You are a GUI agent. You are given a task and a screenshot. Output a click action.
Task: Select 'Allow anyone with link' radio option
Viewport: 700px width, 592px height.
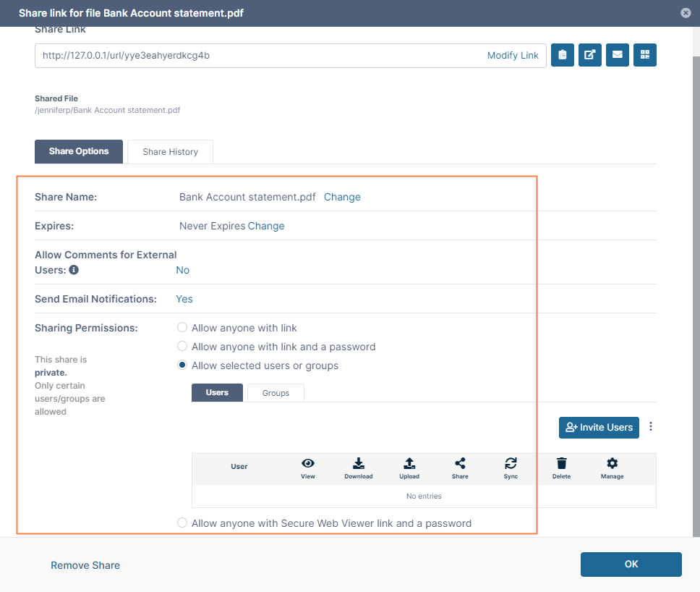[182, 328]
